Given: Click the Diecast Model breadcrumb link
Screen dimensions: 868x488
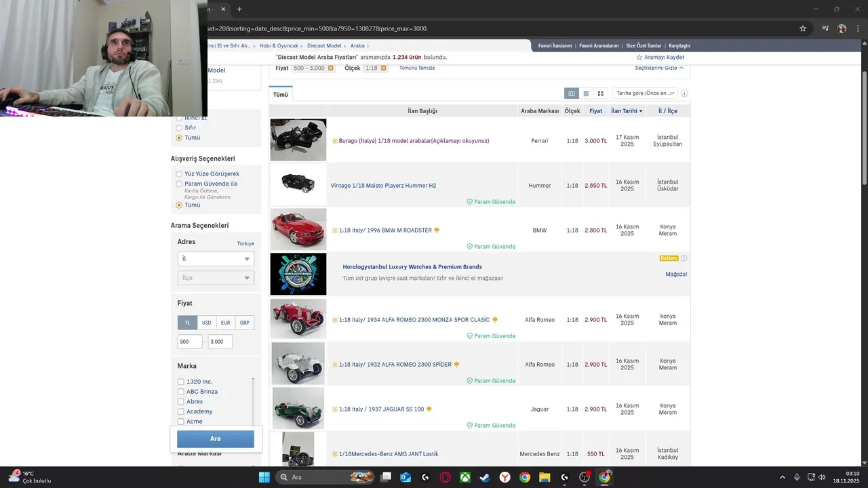Looking at the screenshot, I should [x=324, y=45].
